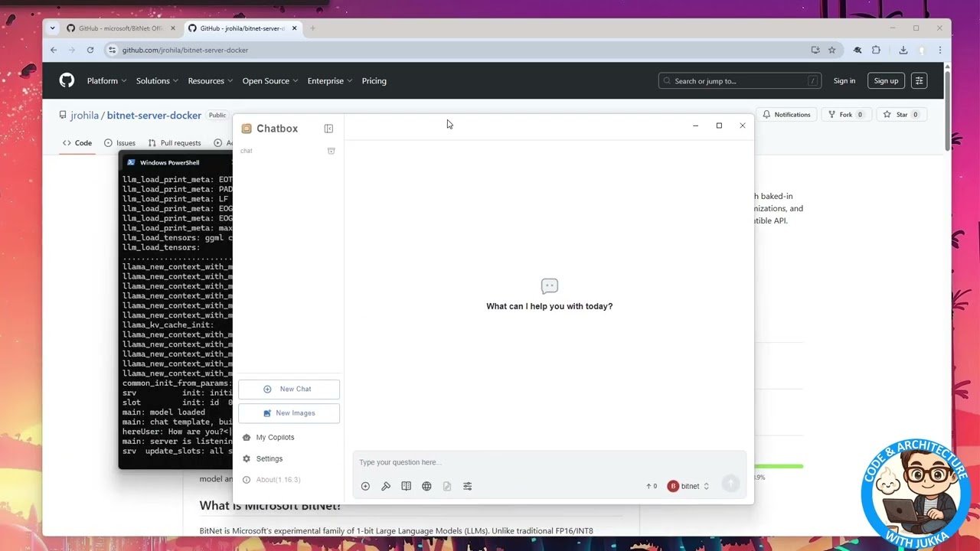Close the bitnet-server-docker browser tab
Image resolution: width=980 pixels, height=551 pixels.
coord(295,28)
